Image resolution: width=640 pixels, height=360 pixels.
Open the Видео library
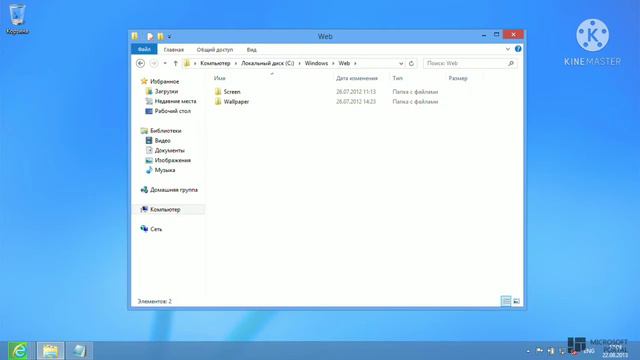(x=162, y=140)
